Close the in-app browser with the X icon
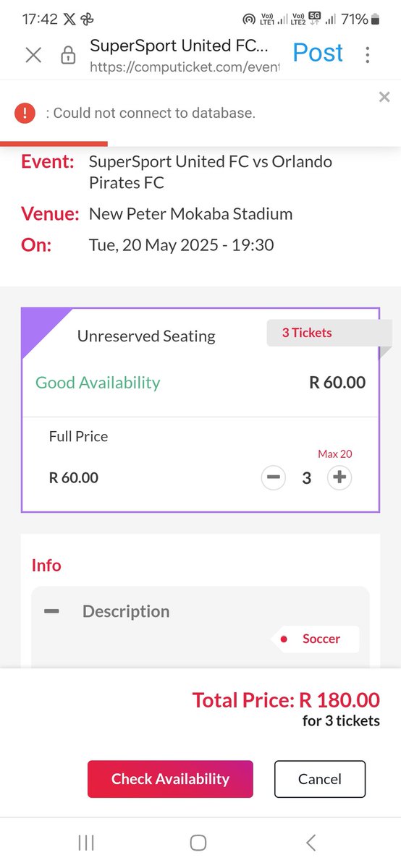 point(33,55)
